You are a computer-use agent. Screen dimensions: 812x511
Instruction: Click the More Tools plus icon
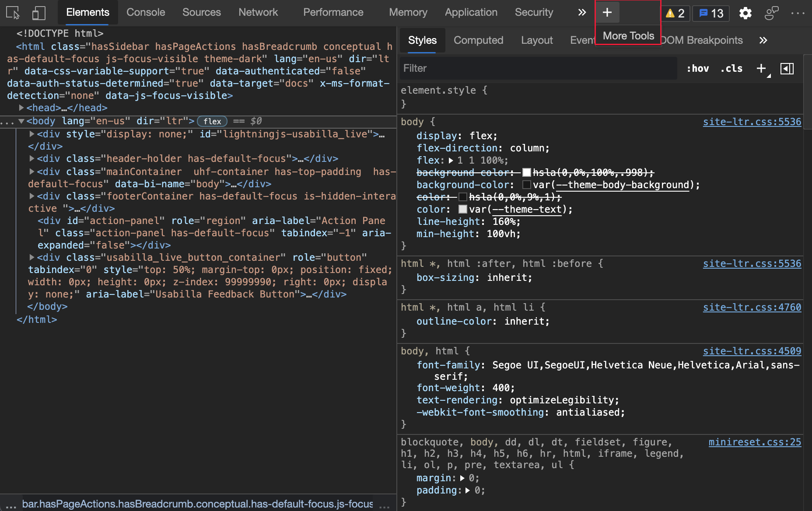pyautogui.click(x=607, y=12)
